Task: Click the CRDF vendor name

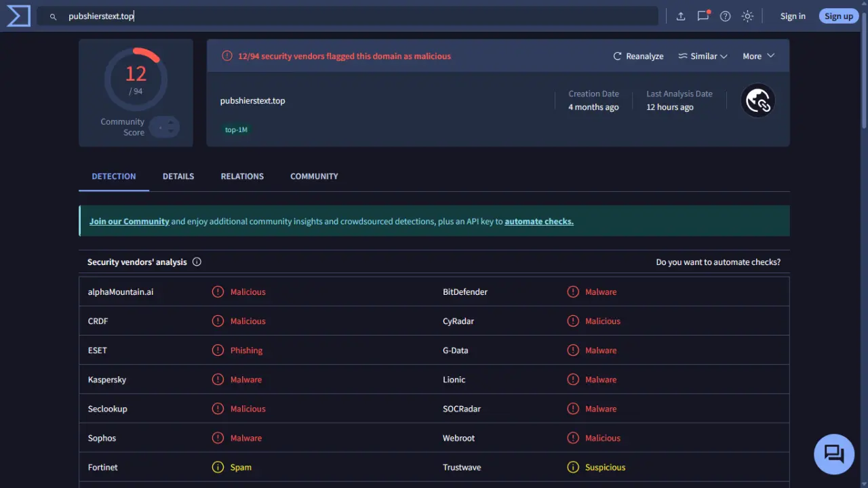Action: (98, 321)
